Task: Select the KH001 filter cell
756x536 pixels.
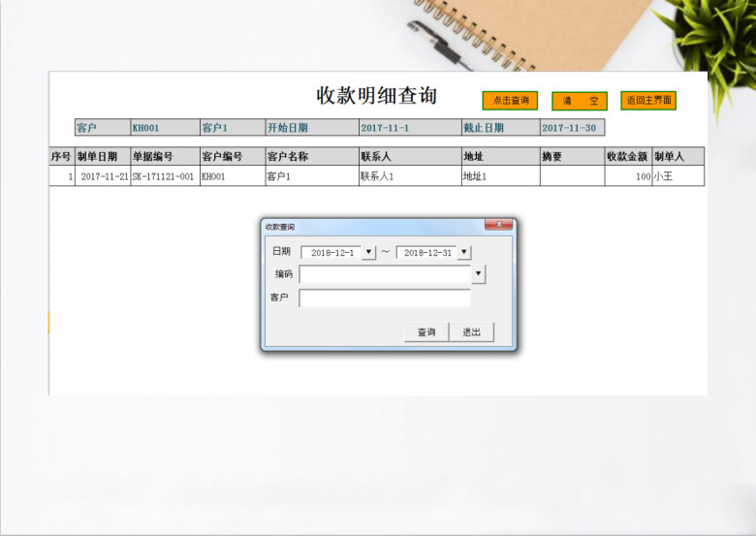Action: [165, 127]
